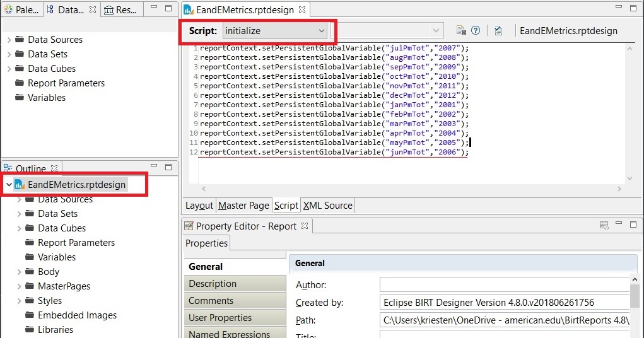
Task: Click the Property Editor restore defaults icon
Action: pos(604,225)
